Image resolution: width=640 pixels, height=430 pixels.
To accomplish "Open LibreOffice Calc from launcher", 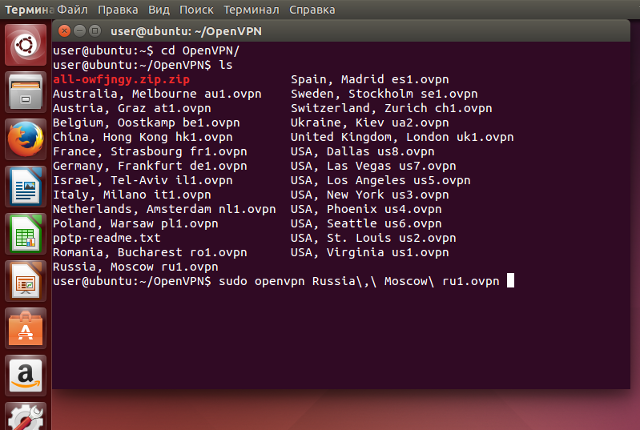I will point(25,234).
